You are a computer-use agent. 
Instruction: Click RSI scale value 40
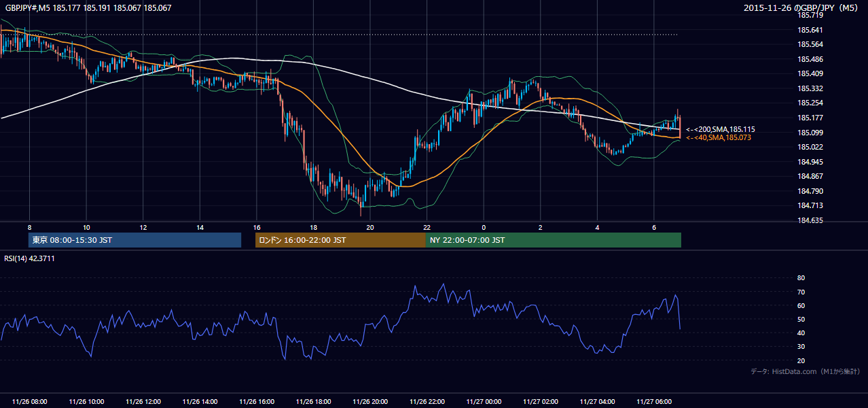point(801,333)
